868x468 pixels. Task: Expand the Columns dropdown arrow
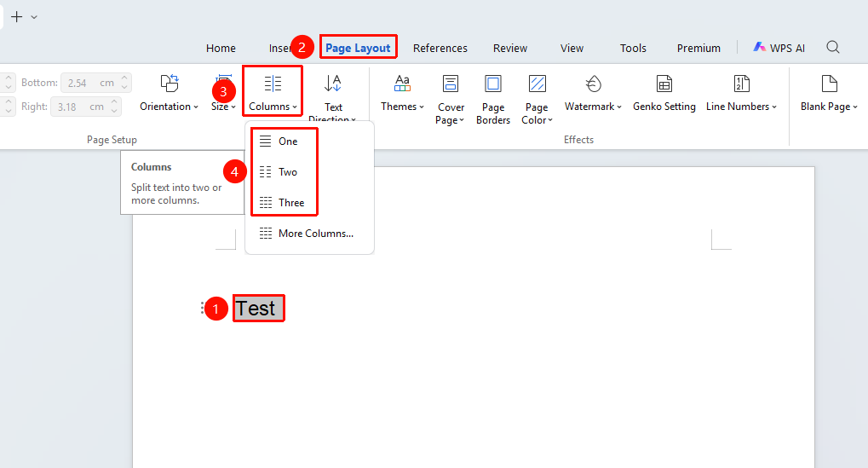(x=295, y=107)
